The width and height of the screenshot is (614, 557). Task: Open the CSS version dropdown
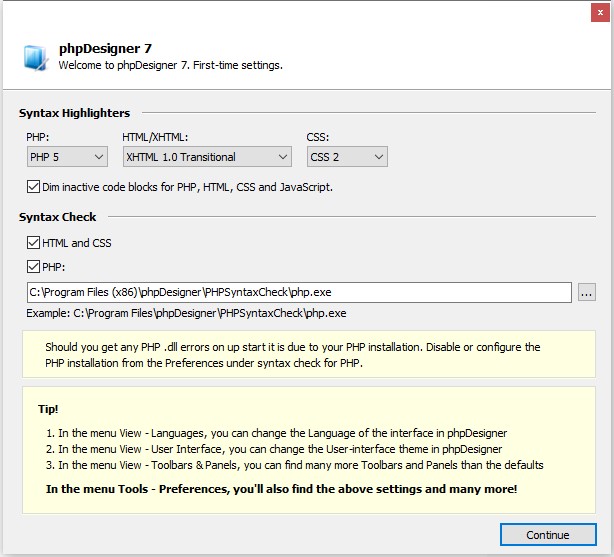coord(347,157)
